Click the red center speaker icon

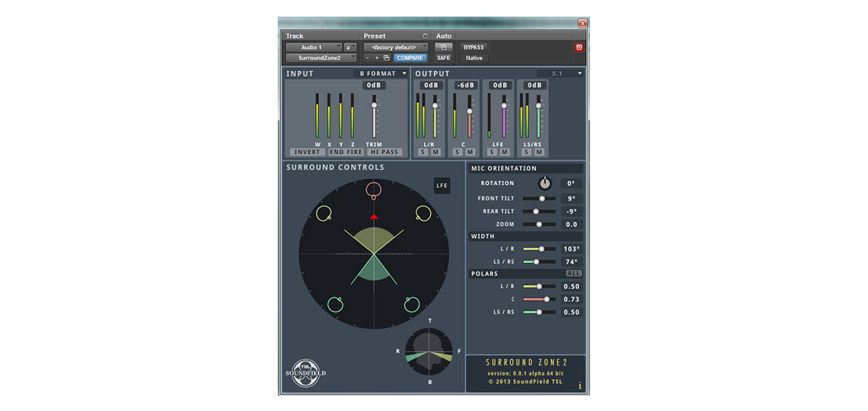click(x=374, y=190)
